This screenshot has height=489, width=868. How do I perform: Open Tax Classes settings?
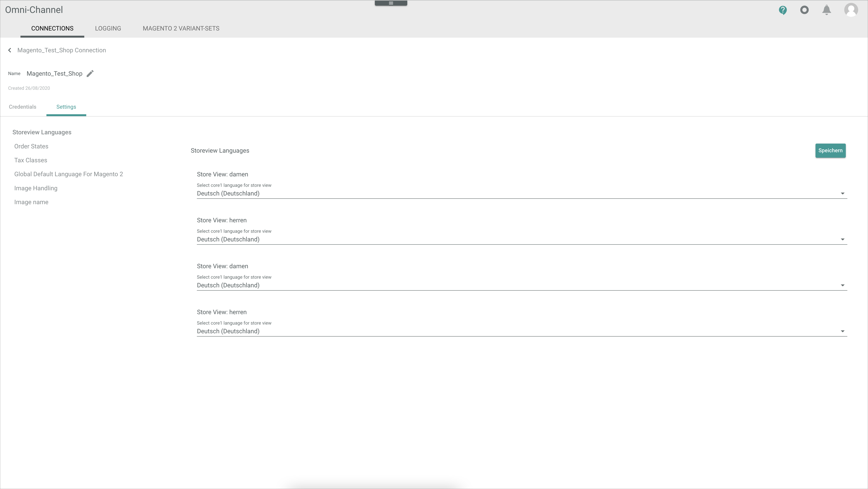(31, 160)
